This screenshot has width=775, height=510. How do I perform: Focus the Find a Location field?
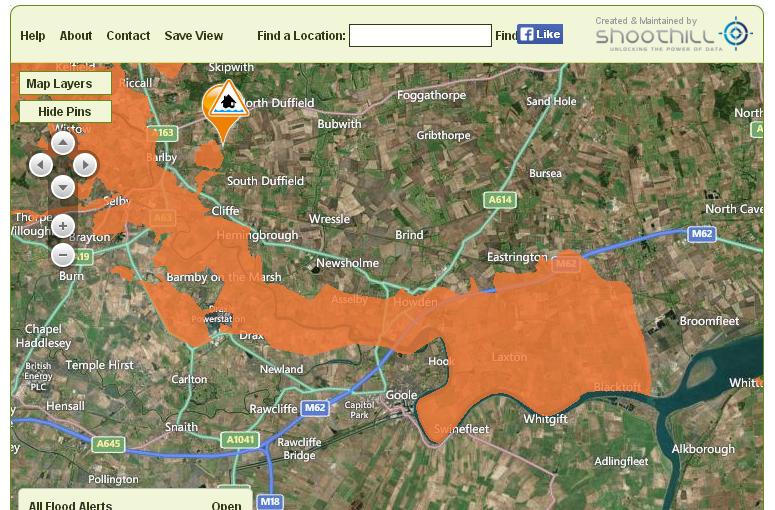click(x=420, y=36)
